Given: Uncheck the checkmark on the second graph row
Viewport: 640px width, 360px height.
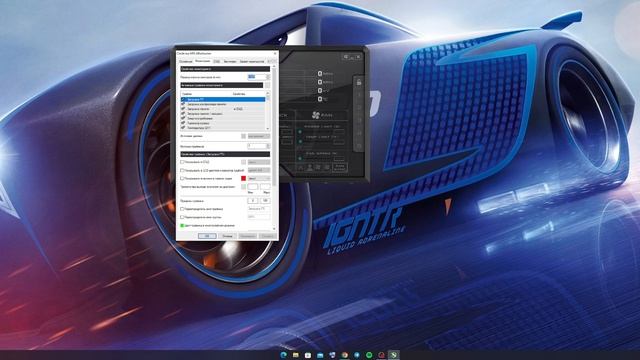Looking at the screenshot, I should coord(183,104).
